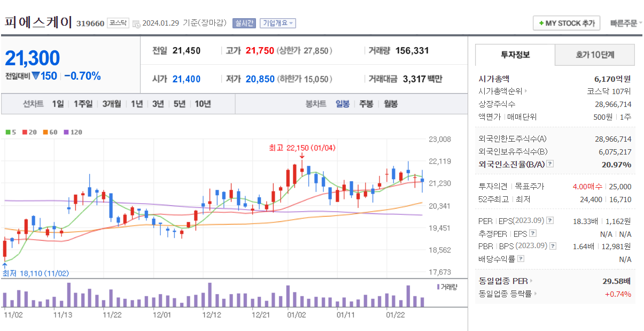The width and height of the screenshot is (644, 331).
Task: Click the 4.00매수 investment opinion value
Action: tap(587, 187)
